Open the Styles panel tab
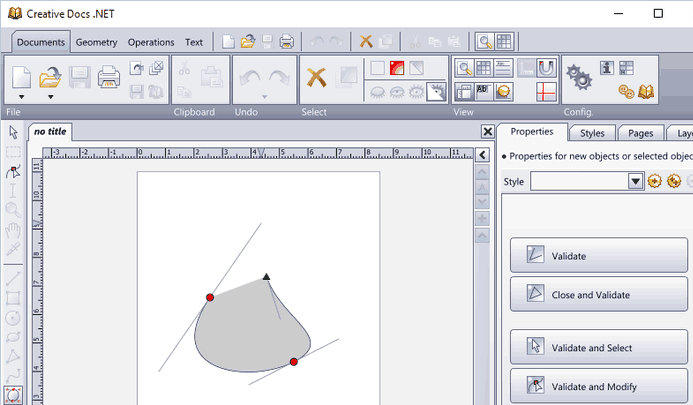 [592, 133]
